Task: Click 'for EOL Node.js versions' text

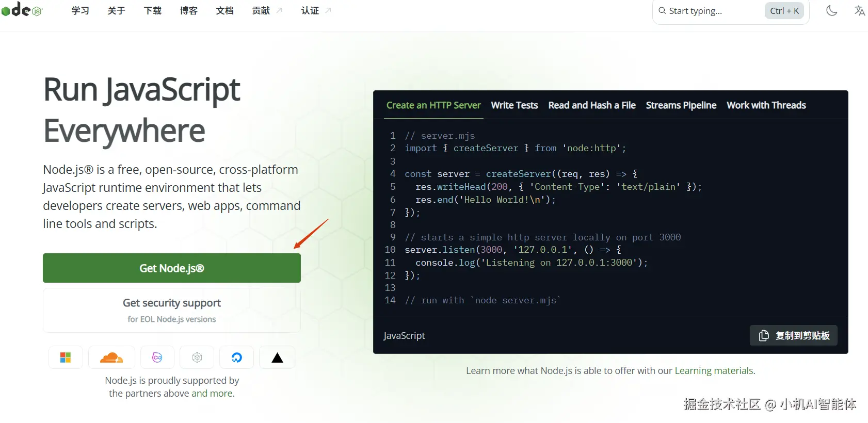Action: point(172,319)
